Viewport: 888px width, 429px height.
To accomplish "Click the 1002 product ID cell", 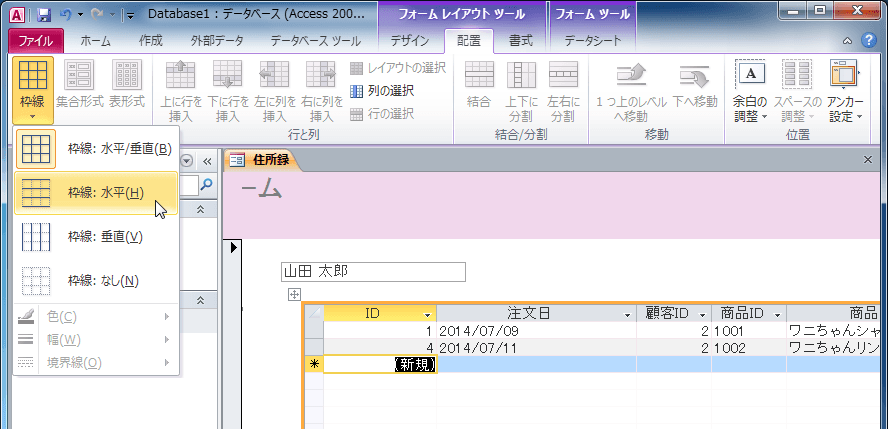I will pyautogui.click(x=749, y=348).
